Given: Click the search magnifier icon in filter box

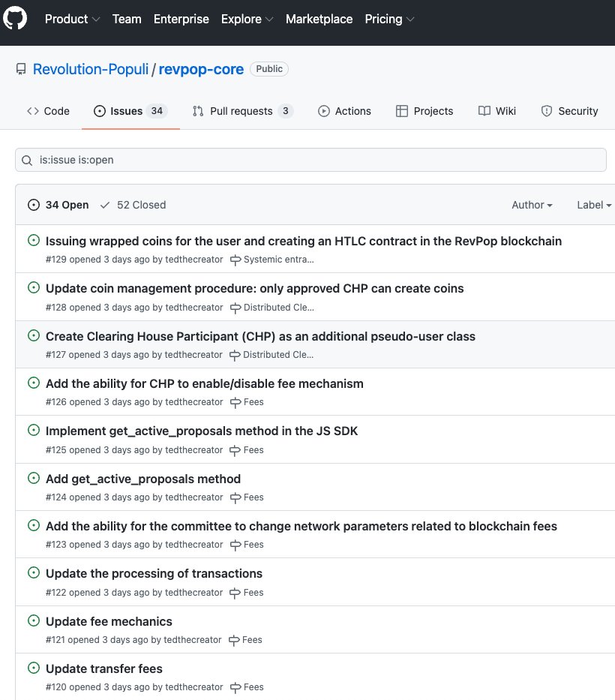Looking at the screenshot, I should (27, 161).
